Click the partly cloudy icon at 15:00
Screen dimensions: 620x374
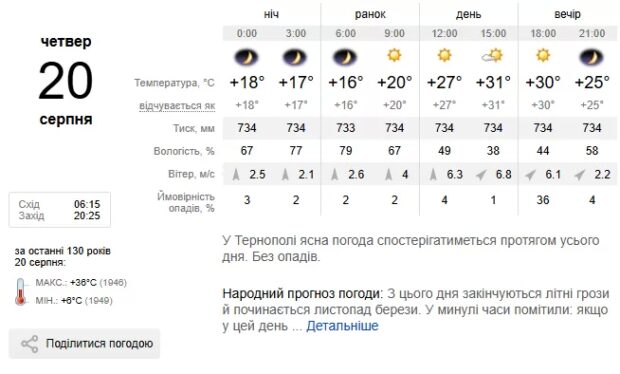pos(492,55)
